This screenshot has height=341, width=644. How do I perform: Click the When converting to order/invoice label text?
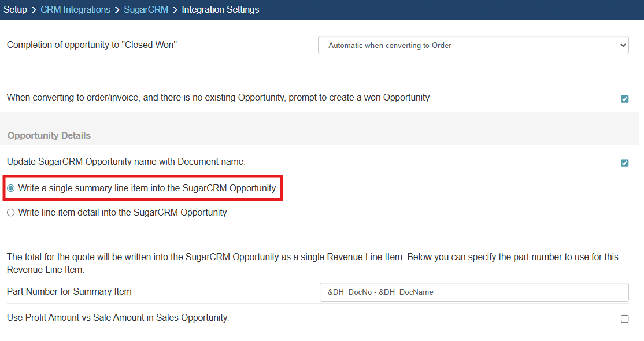[218, 97]
